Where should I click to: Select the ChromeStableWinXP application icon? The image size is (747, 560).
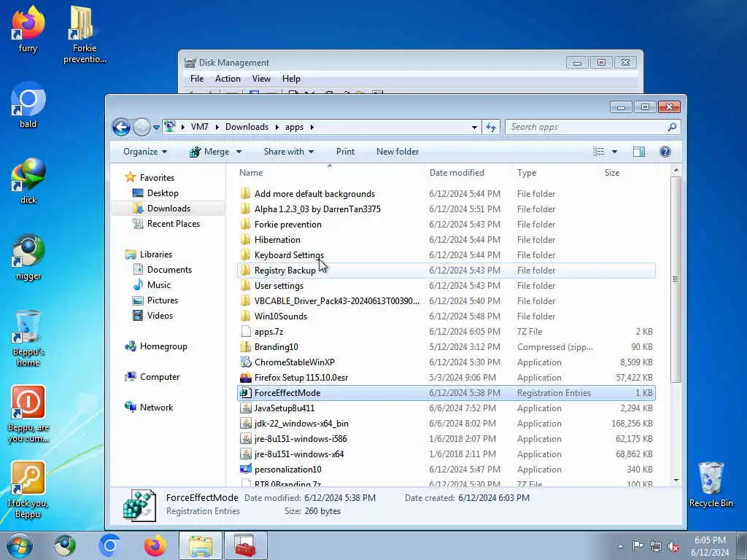pos(245,362)
